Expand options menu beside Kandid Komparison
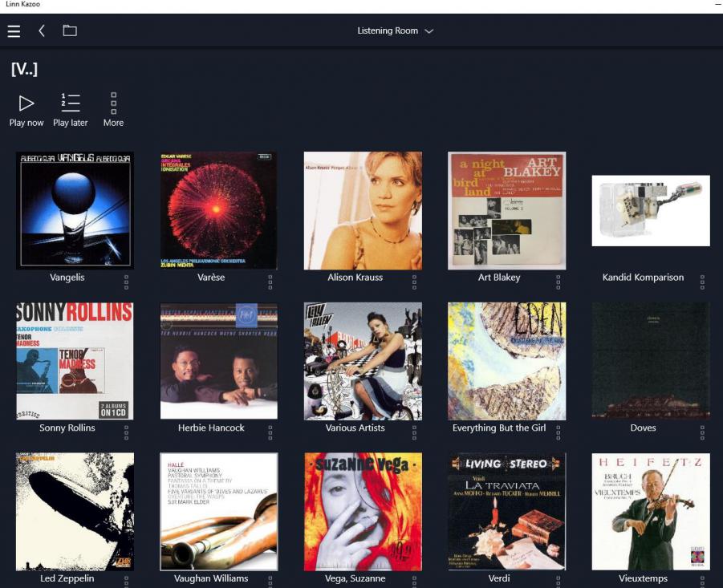Image resolution: width=723 pixels, height=588 pixels. tap(702, 282)
